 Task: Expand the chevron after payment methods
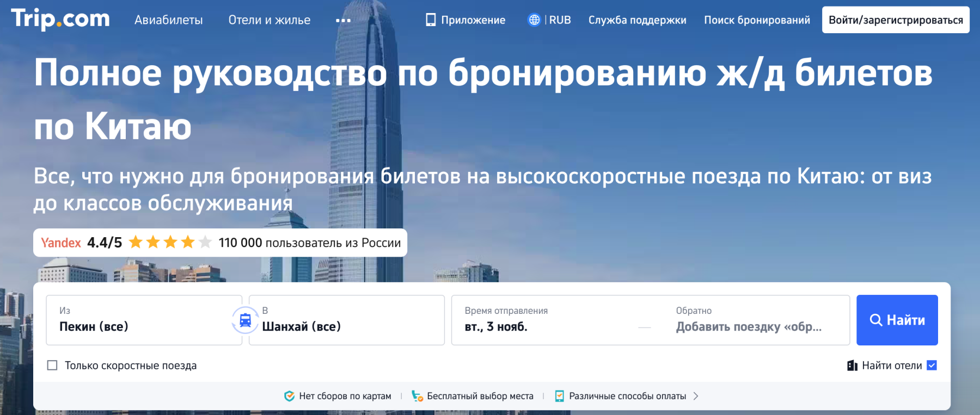tap(696, 396)
